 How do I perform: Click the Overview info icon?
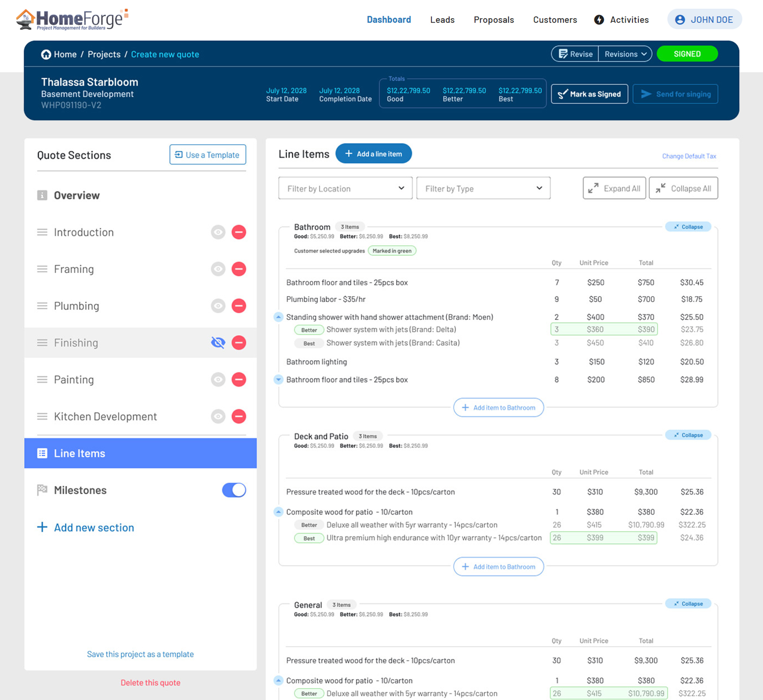(42, 196)
